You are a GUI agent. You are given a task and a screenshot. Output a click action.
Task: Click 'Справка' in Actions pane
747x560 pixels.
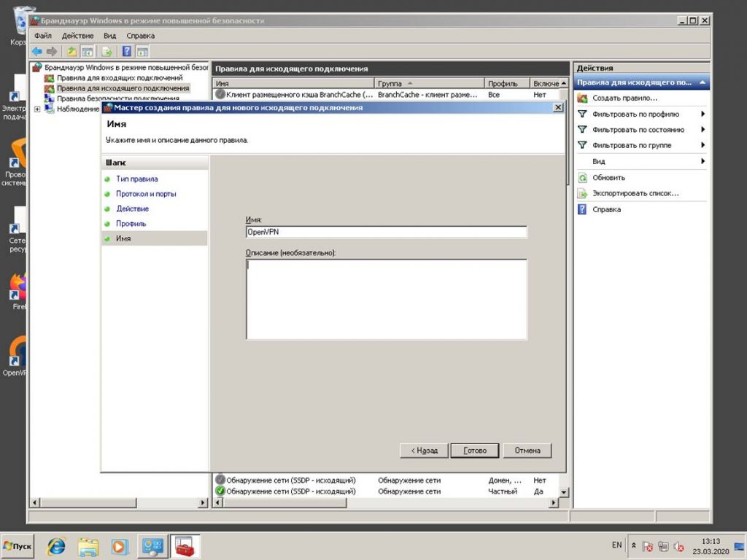(606, 209)
